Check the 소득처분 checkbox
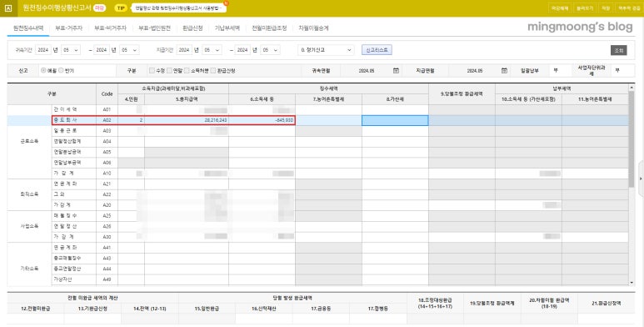The height and width of the screenshot is (327, 644). 187,71
